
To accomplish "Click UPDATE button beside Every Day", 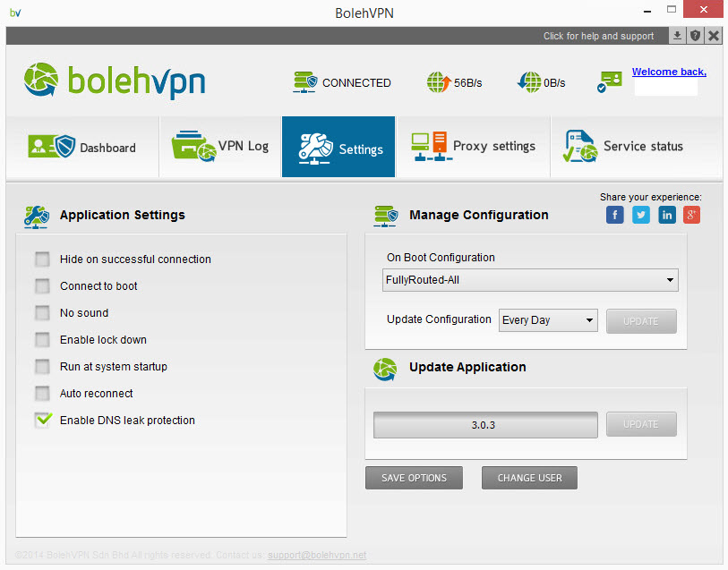I will point(641,321).
